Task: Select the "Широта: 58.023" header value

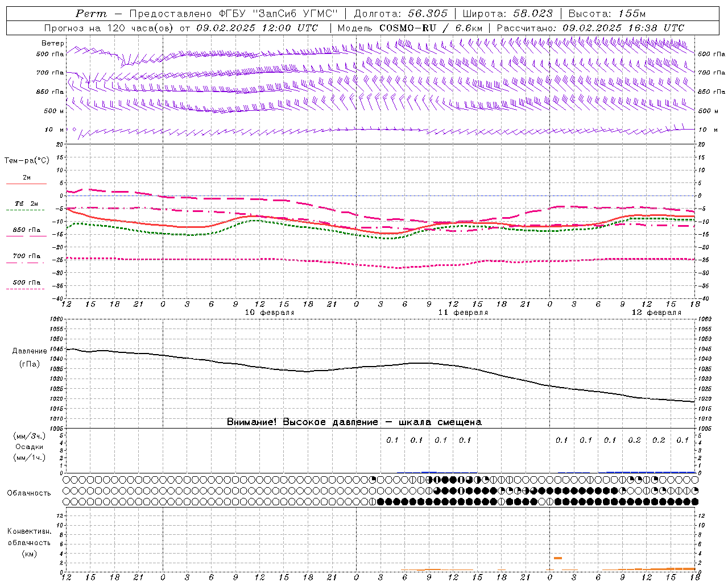Action: [x=507, y=14]
